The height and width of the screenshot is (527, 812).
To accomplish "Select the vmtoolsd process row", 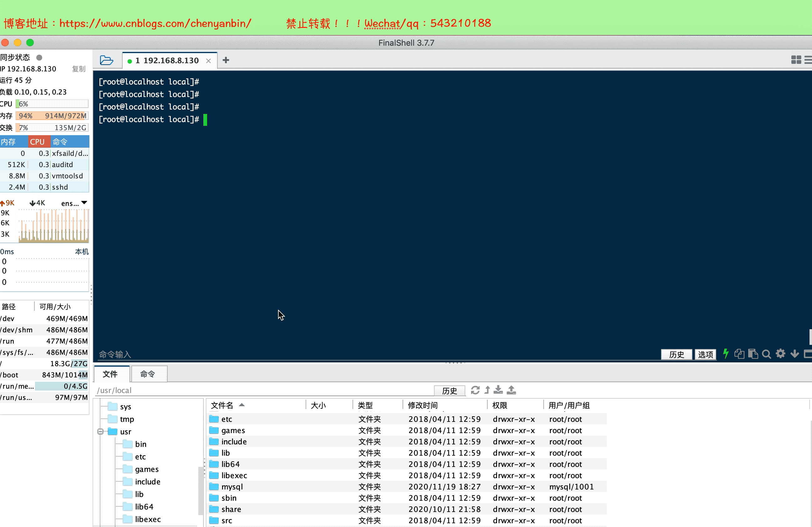I will coord(44,176).
